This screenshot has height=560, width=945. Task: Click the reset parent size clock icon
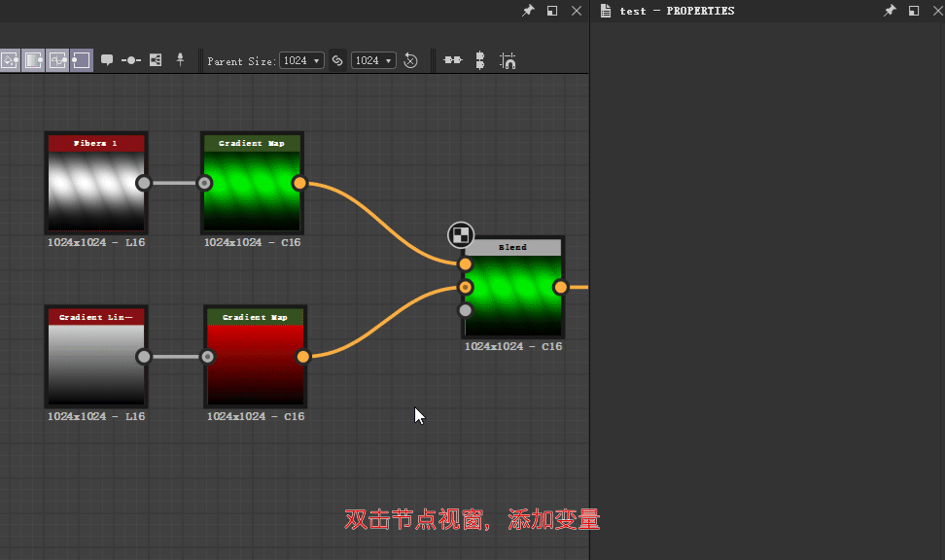[x=410, y=60]
